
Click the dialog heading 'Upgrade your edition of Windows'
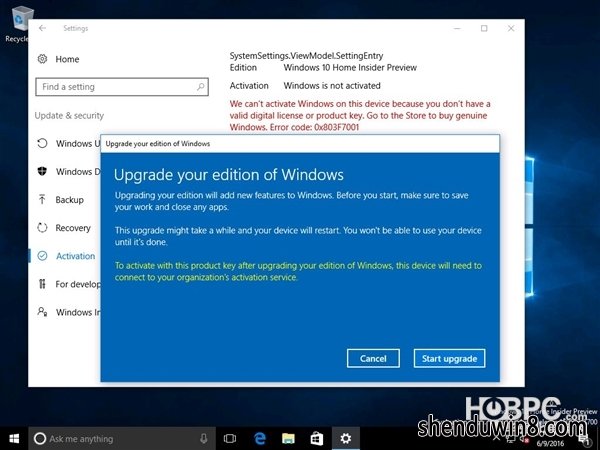point(228,174)
